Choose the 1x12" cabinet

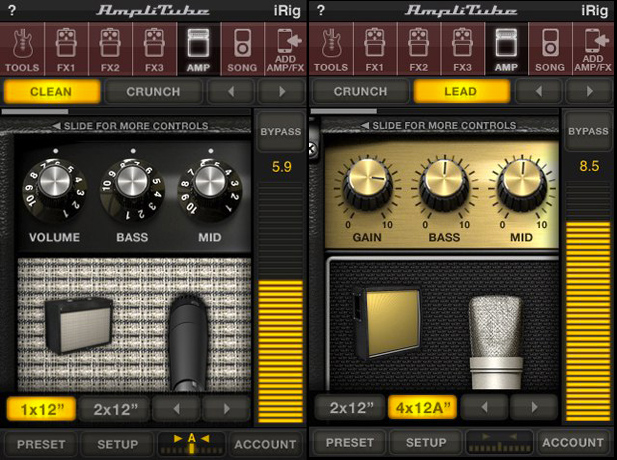coord(41,409)
